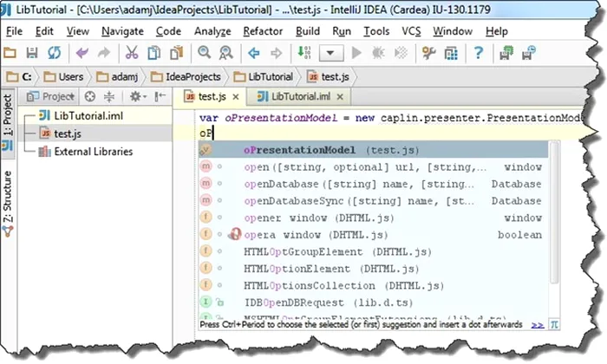Select External Libraries in project tree

click(86, 152)
